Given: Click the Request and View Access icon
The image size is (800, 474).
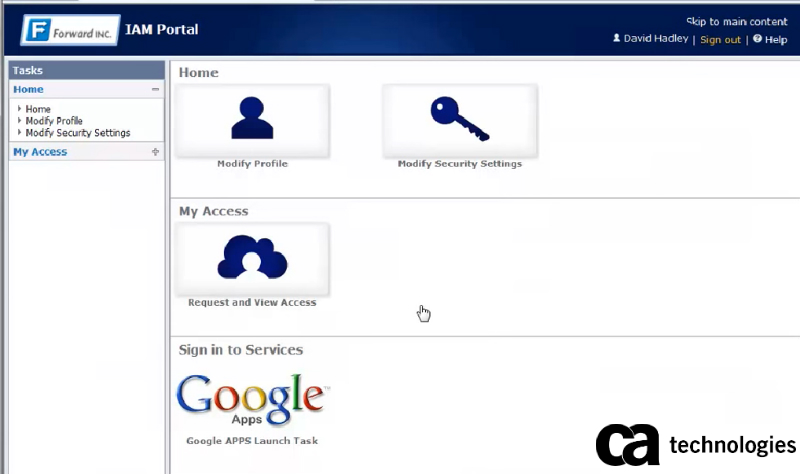Looking at the screenshot, I should 252,257.
